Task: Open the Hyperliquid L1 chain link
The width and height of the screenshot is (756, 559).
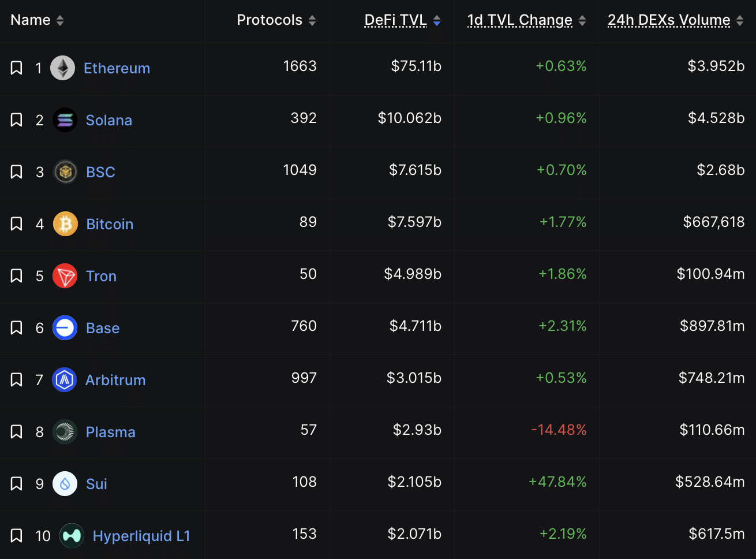Action: pos(141,536)
